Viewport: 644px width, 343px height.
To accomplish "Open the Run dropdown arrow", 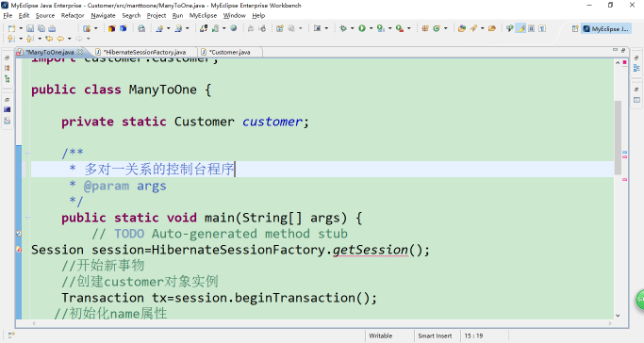I will (x=371, y=28).
